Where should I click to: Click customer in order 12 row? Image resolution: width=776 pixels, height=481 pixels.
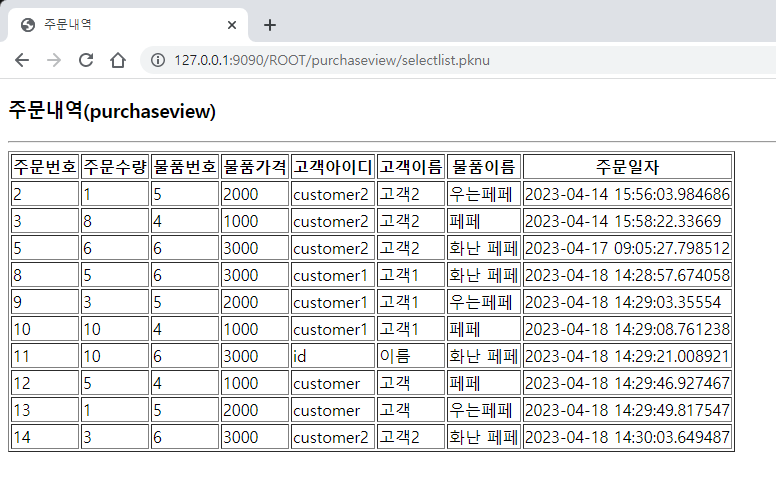tap(333, 383)
